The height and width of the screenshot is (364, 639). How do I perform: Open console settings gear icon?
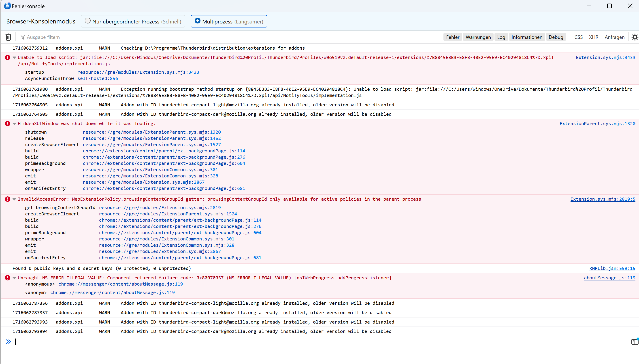pyautogui.click(x=635, y=37)
